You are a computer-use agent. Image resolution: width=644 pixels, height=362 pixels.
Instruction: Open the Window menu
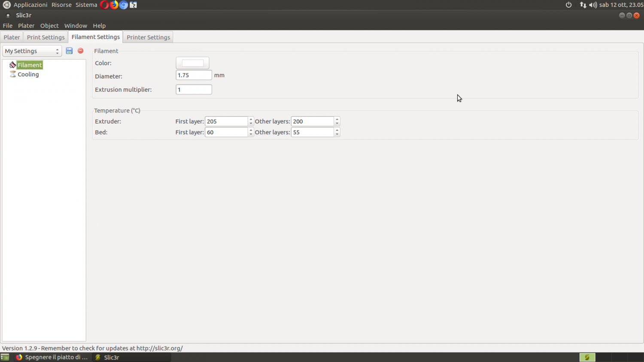click(76, 26)
